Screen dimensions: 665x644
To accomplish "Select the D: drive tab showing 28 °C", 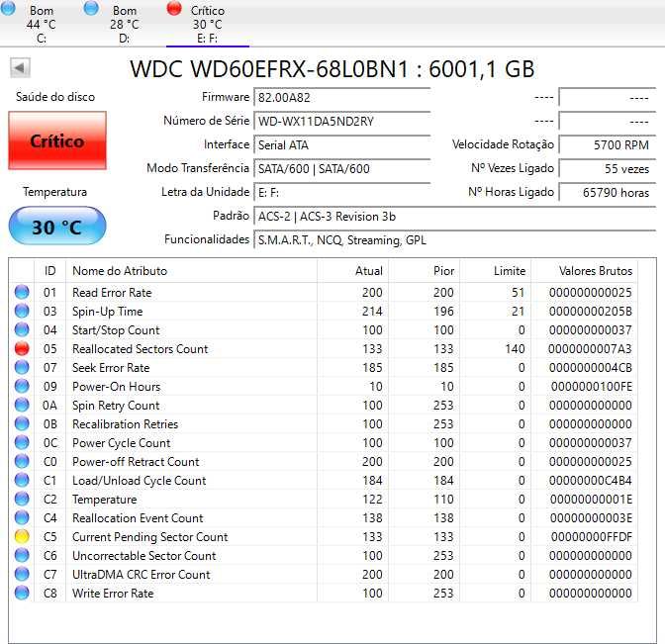I will pyautogui.click(x=124, y=23).
